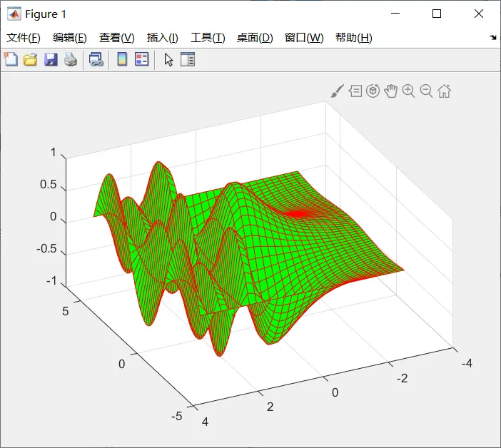Click the Link Plot toolbar icon

(x=96, y=60)
